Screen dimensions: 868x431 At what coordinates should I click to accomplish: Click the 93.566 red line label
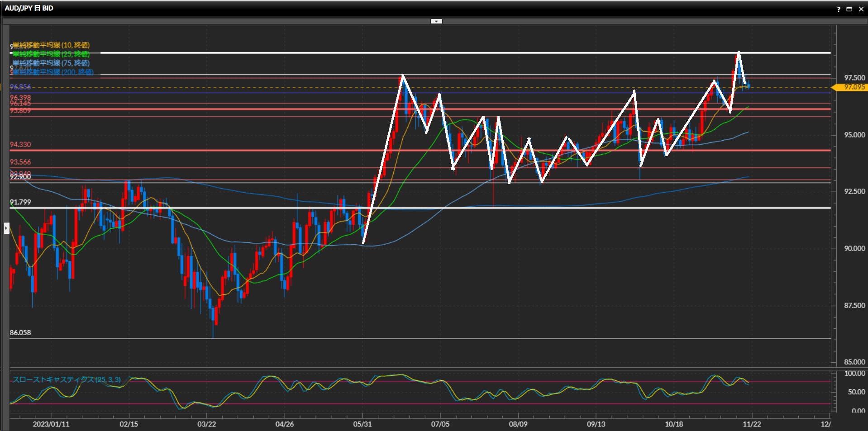(x=20, y=162)
